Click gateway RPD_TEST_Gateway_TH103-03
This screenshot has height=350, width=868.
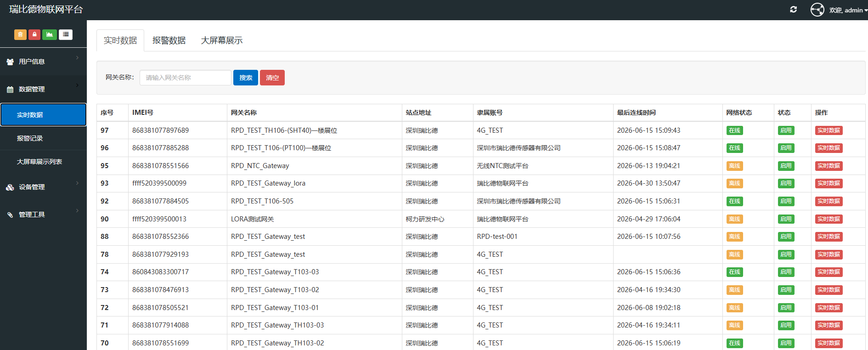tap(277, 325)
